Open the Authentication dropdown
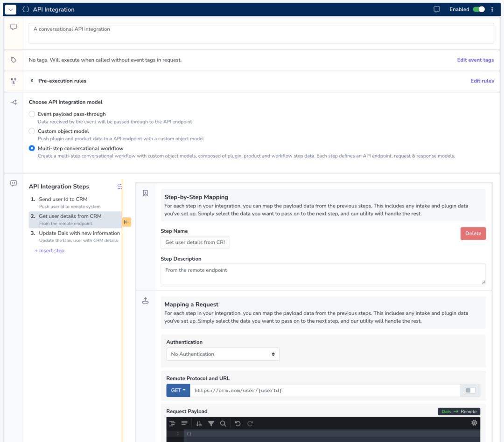The width and height of the screenshot is (504, 442). click(223, 354)
